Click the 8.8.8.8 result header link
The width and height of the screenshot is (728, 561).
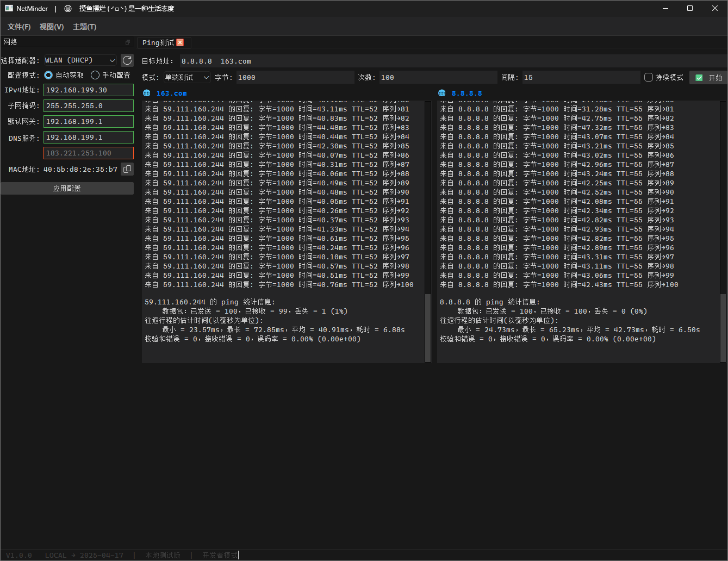click(x=466, y=93)
